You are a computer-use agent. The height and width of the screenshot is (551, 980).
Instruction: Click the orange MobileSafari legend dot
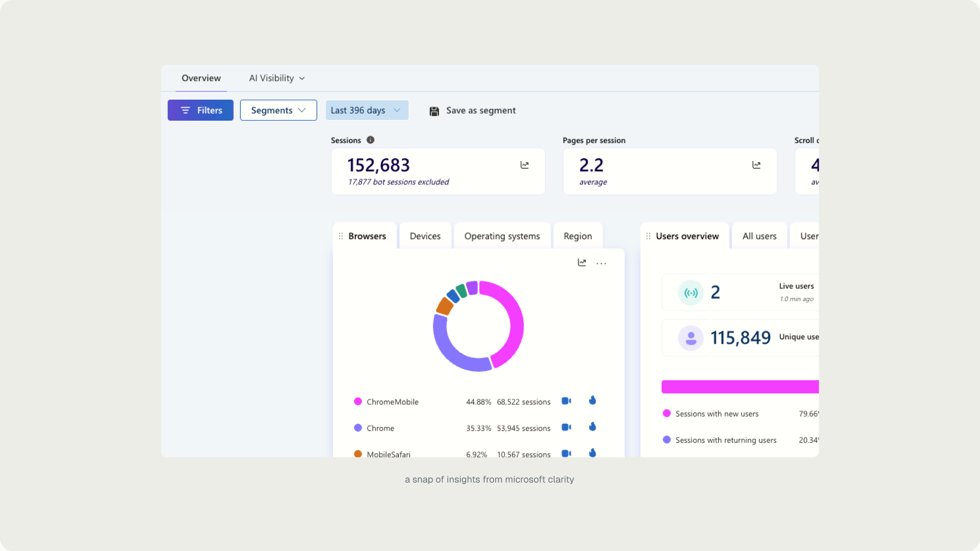(x=358, y=454)
